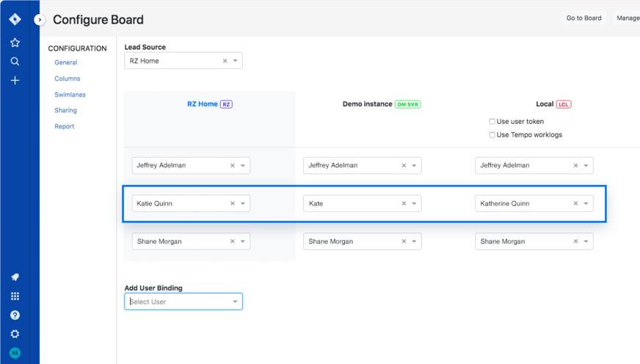The height and width of the screenshot is (364, 640).
Task: Click the RZ Home column header link
Action: click(203, 104)
